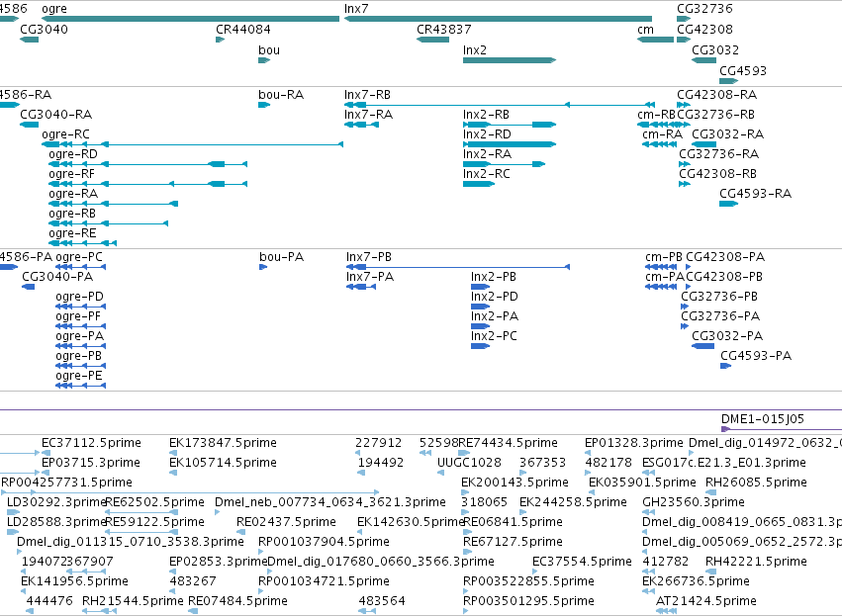
Task: Select the ogre-PE protein label
Action: click(x=79, y=376)
